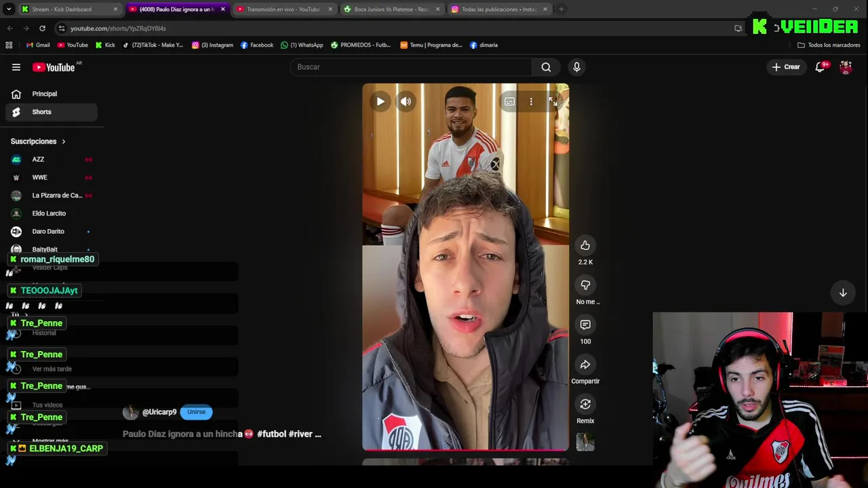Click the #futbol hashtag
868x488 pixels.
271,434
